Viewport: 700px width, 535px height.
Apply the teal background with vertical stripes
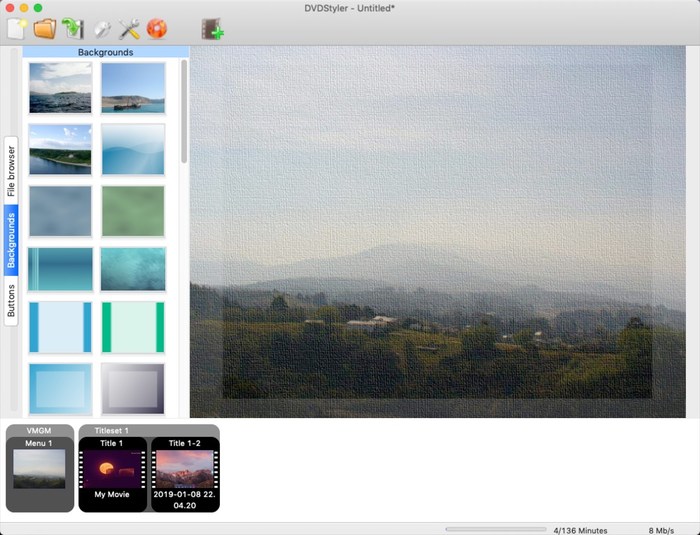pos(60,269)
